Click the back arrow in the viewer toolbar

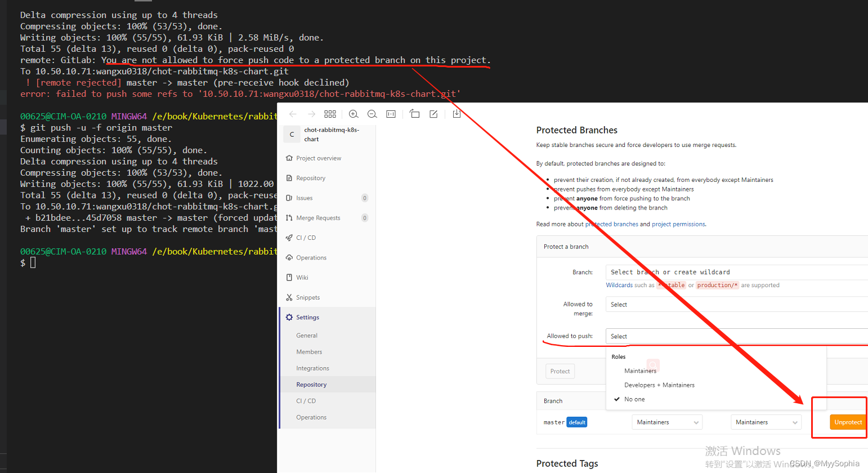[293, 114]
